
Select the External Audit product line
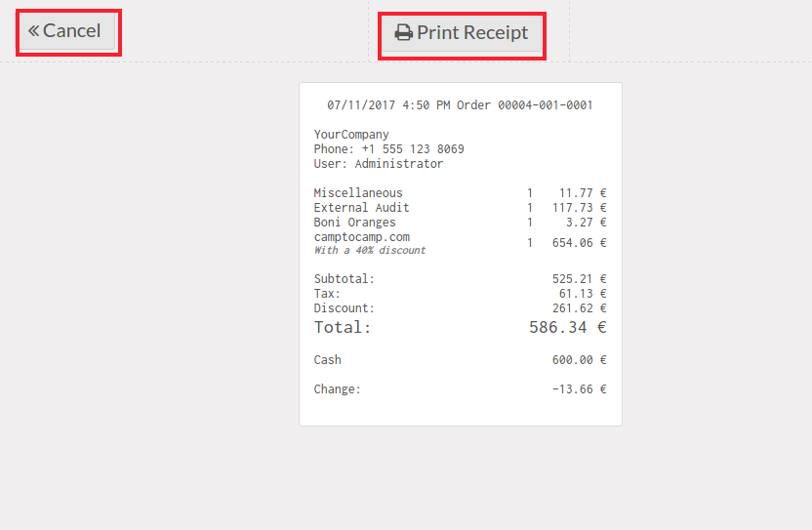coord(361,208)
